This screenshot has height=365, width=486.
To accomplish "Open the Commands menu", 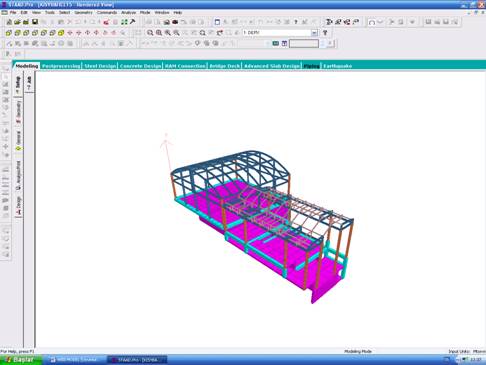I will coord(107,12).
